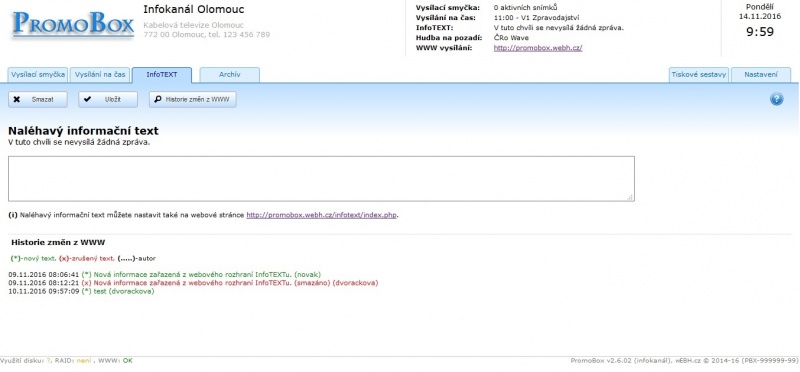Click the checkmark icon on Uložit button
Viewport: 800px width, 372px height.
87,100
